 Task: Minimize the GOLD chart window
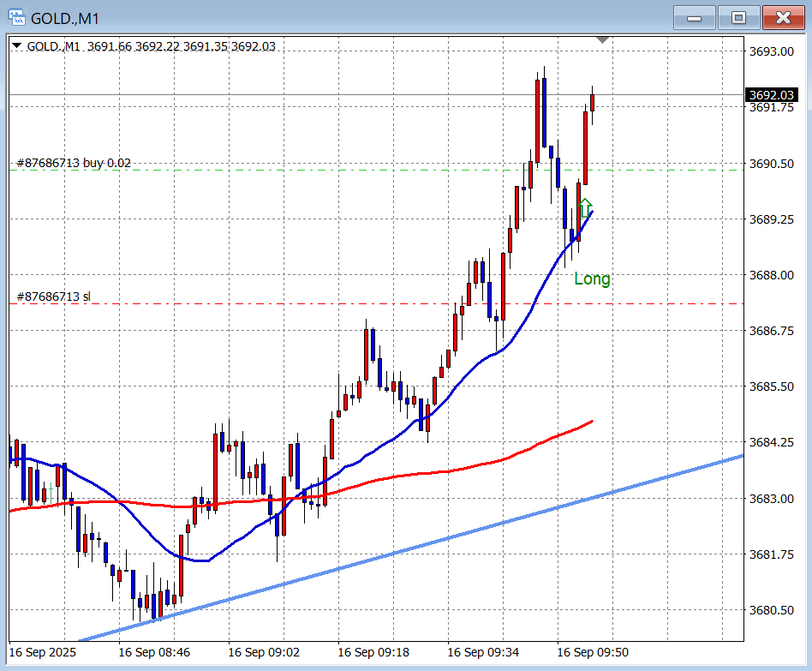click(x=695, y=17)
